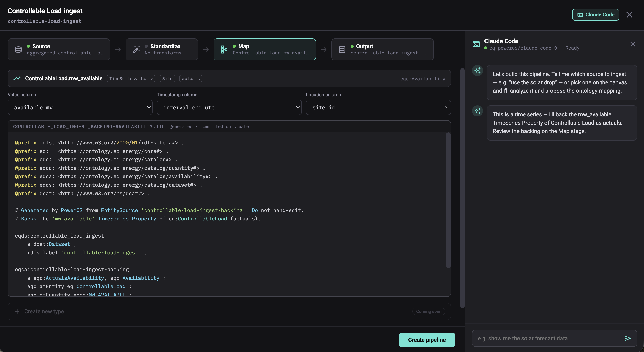
Task: Click the Output stage table icon
Action: 342,50
